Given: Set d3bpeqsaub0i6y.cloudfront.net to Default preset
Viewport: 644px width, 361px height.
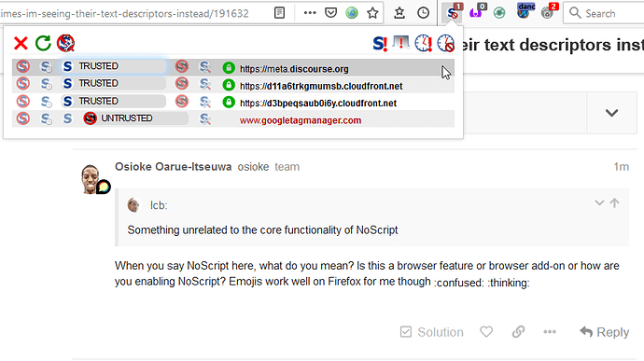Looking at the screenshot, I should click(x=23, y=101).
